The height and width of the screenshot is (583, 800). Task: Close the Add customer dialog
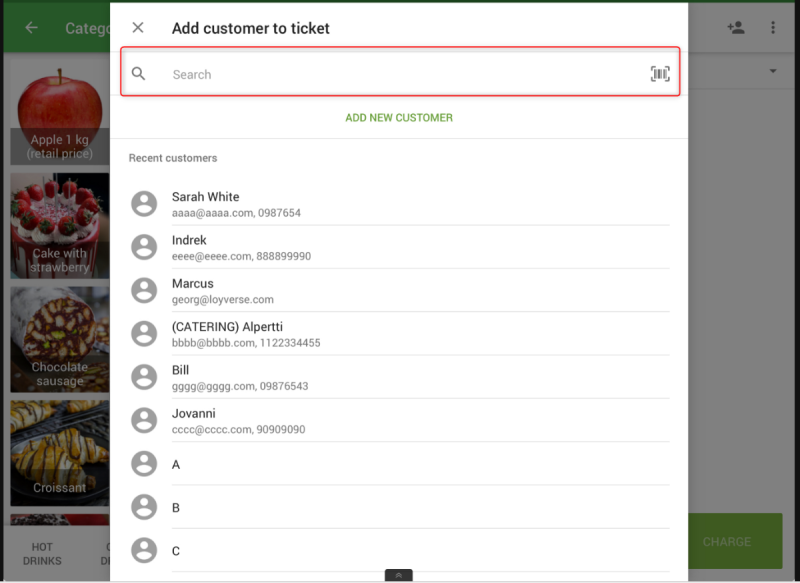point(138,28)
